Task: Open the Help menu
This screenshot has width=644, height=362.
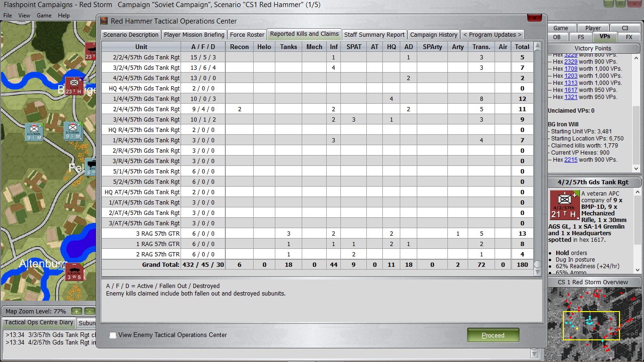Action: (x=64, y=16)
